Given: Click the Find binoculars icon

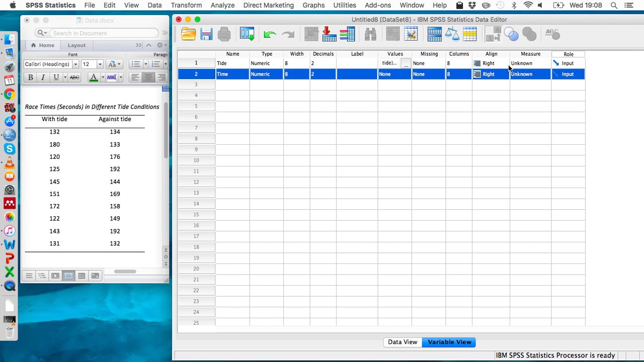Looking at the screenshot, I should point(370,34).
